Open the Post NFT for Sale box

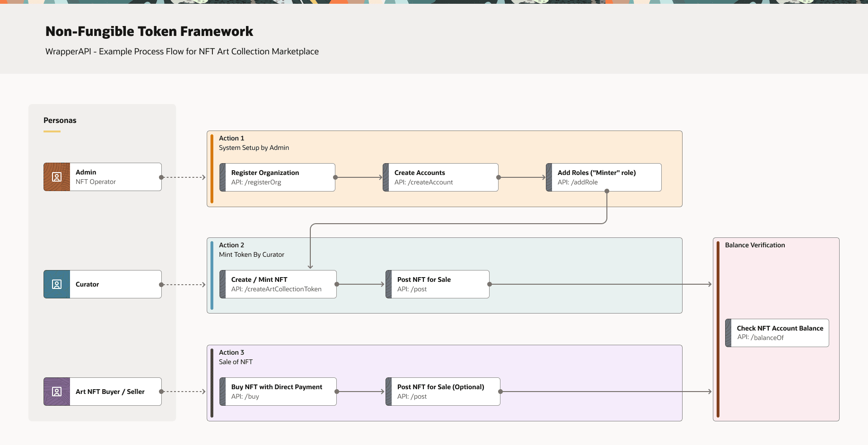[x=438, y=284]
